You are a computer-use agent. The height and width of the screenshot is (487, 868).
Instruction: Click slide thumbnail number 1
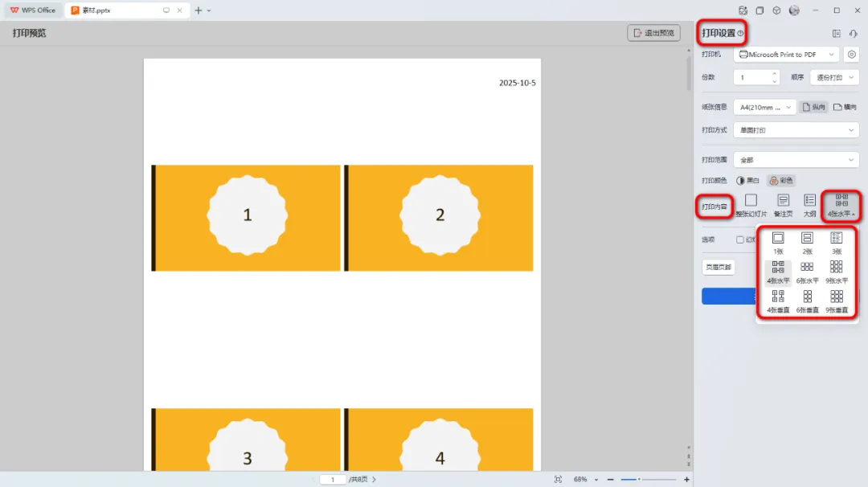(246, 218)
